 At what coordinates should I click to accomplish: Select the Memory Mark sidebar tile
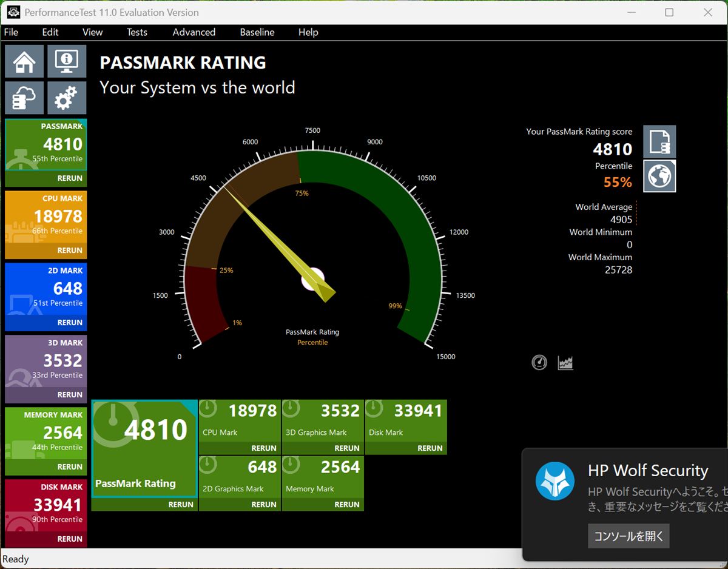click(46, 433)
